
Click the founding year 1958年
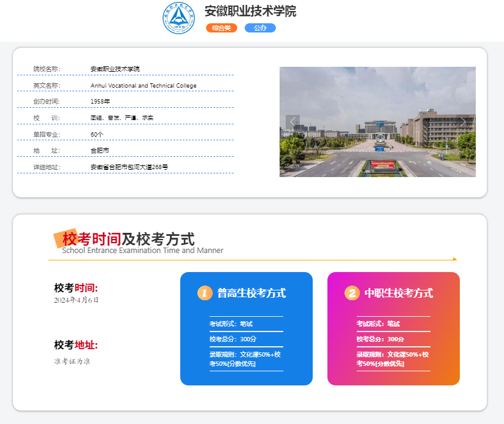coord(101,102)
